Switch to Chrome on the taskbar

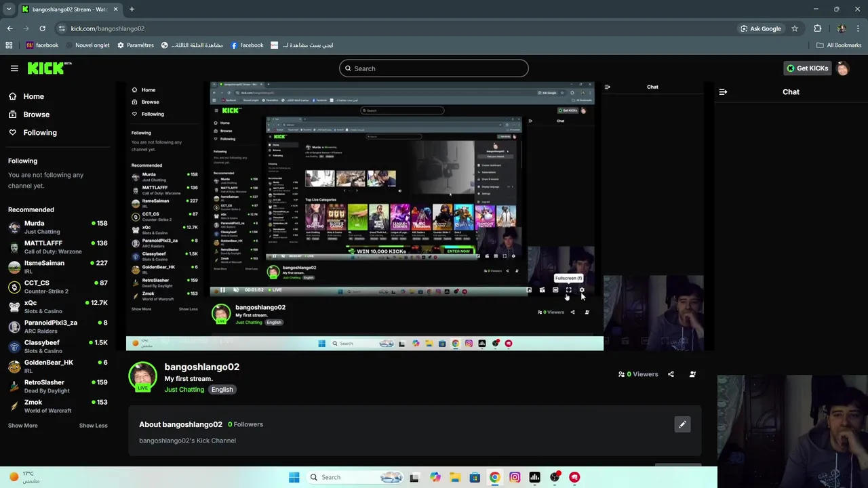pyautogui.click(x=495, y=477)
